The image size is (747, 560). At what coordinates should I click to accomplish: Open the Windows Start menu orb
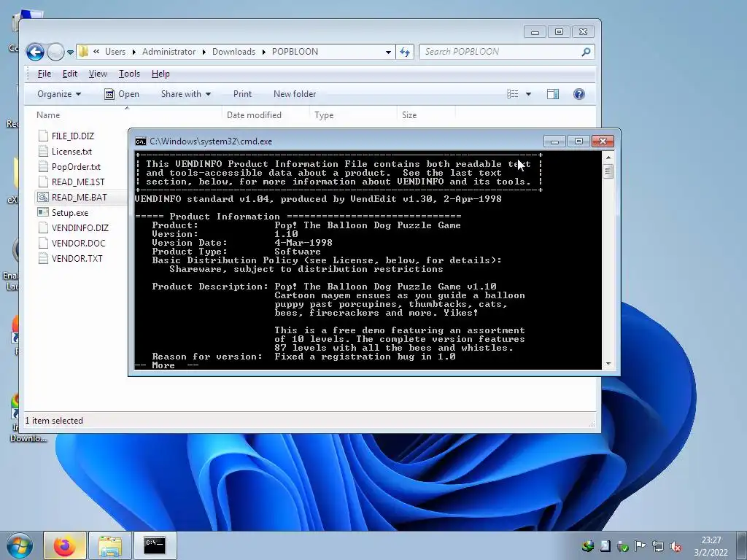20,545
